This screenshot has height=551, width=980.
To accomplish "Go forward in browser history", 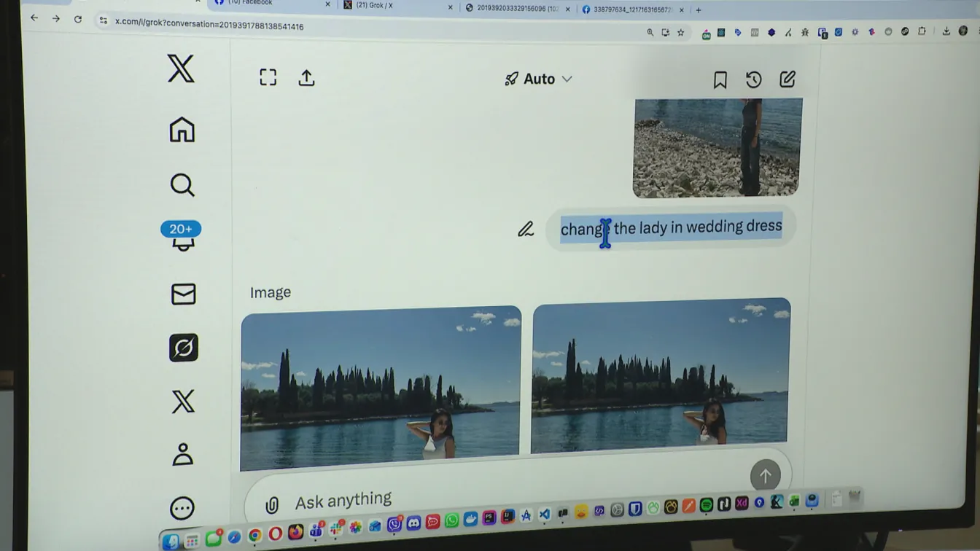I will tap(56, 18).
